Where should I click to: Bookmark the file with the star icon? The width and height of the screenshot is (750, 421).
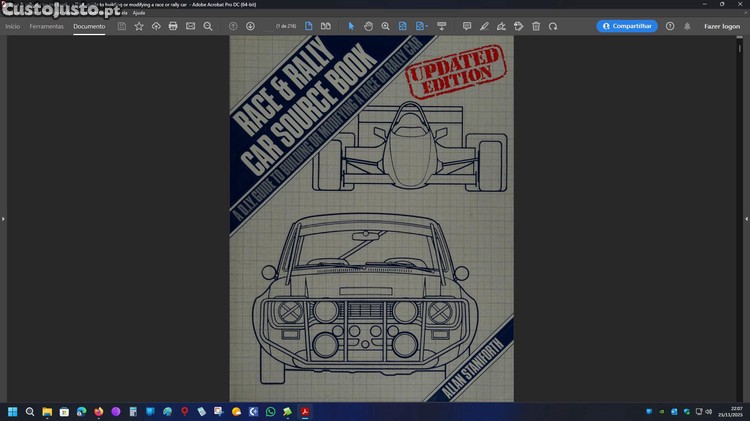[x=139, y=26]
